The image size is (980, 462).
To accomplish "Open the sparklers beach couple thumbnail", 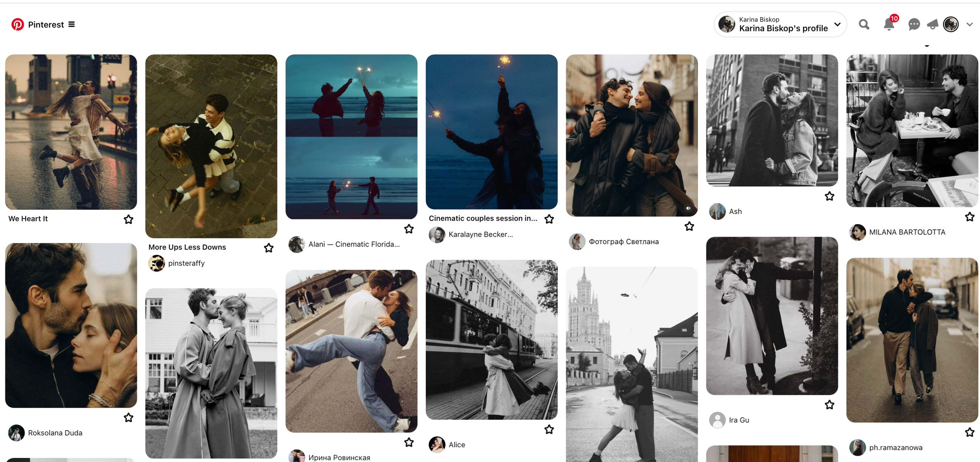I will [x=351, y=137].
